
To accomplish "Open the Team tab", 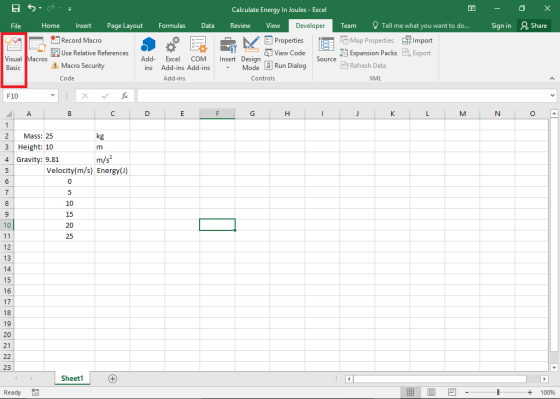I will tap(348, 26).
